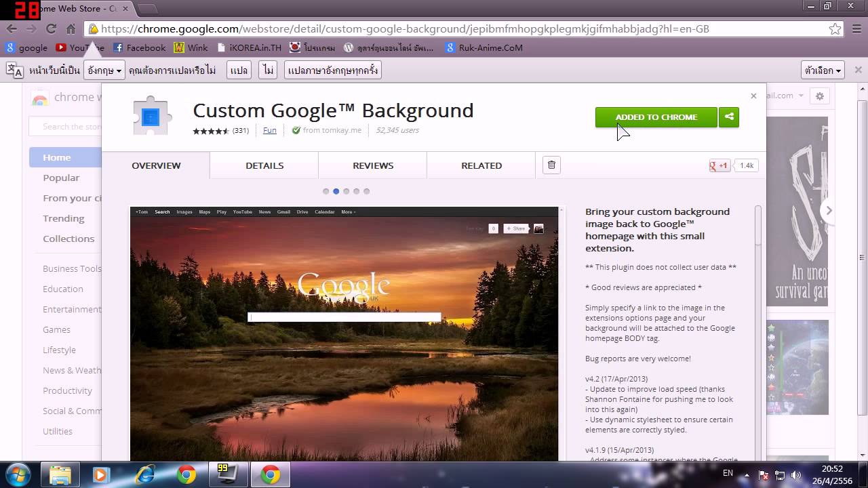Click the address bar URL
This screenshot has height=488, width=868.
click(x=404, y=29)
